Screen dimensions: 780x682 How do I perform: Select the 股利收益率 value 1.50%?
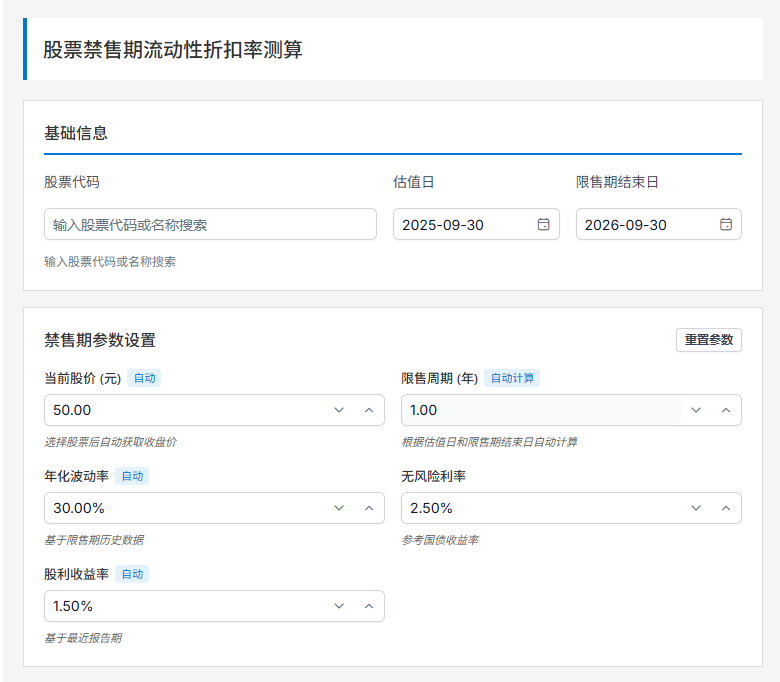[x=73, y=606]
